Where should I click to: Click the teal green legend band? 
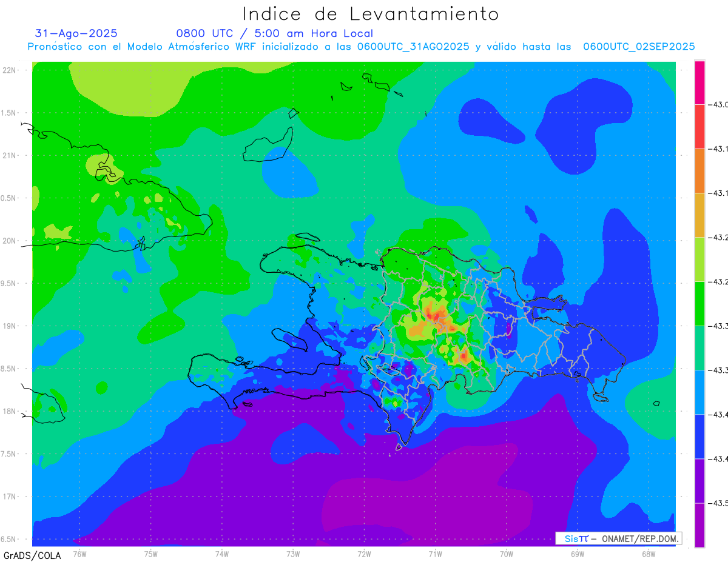tap(699, 348)
